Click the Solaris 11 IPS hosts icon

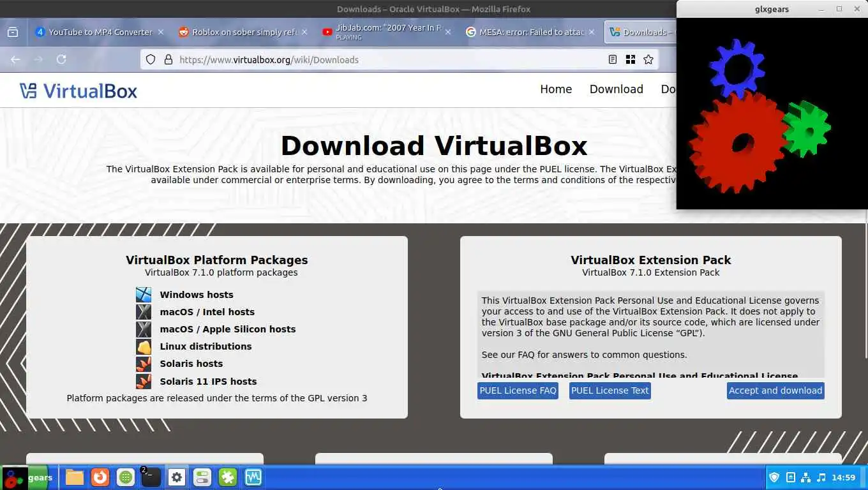click(144, 382)
